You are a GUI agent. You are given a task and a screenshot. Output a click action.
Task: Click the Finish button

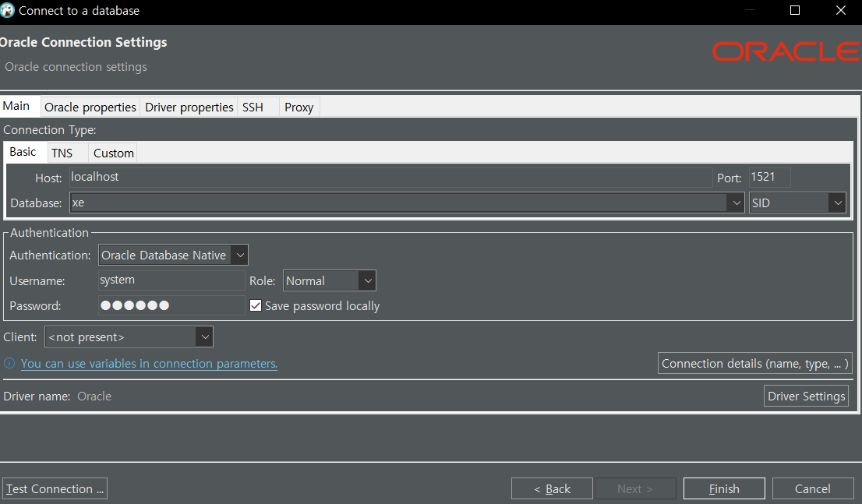pyautogui.click(x=724, y=488)
